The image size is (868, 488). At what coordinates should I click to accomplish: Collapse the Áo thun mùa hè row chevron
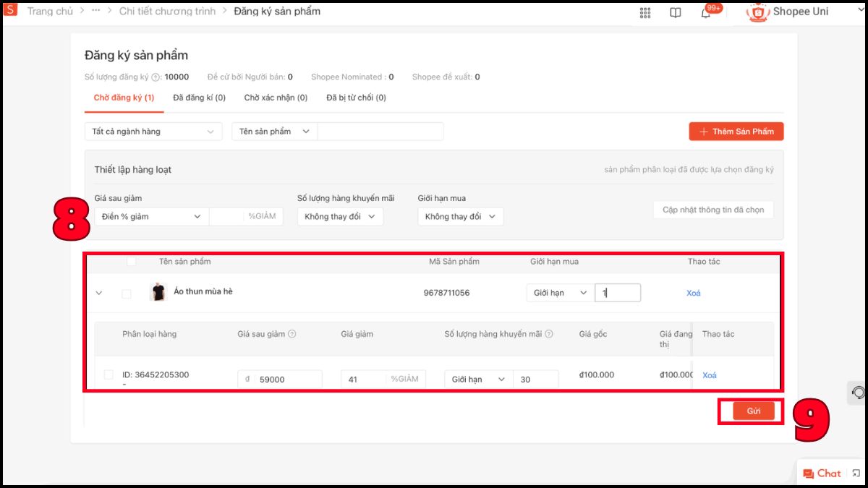point(99,294)
